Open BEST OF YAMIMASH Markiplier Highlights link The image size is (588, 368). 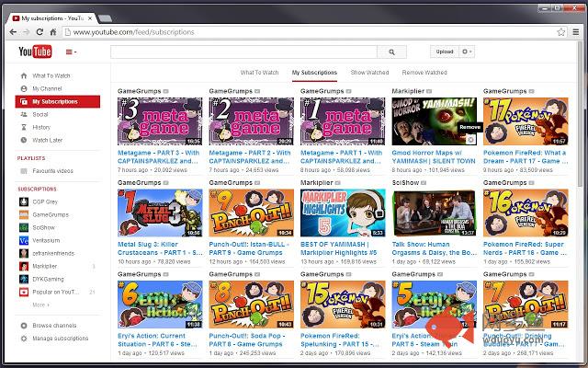pos(339,248)
